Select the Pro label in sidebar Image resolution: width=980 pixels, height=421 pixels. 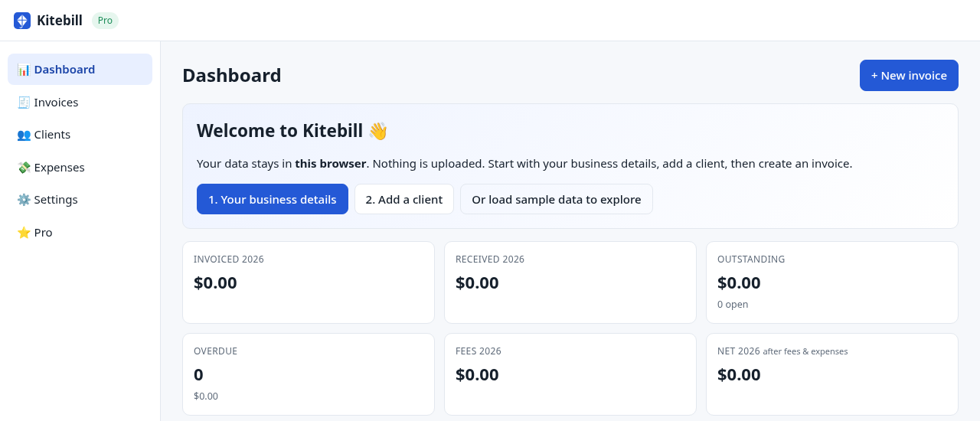pyautogui.click(x=43, y=233)
